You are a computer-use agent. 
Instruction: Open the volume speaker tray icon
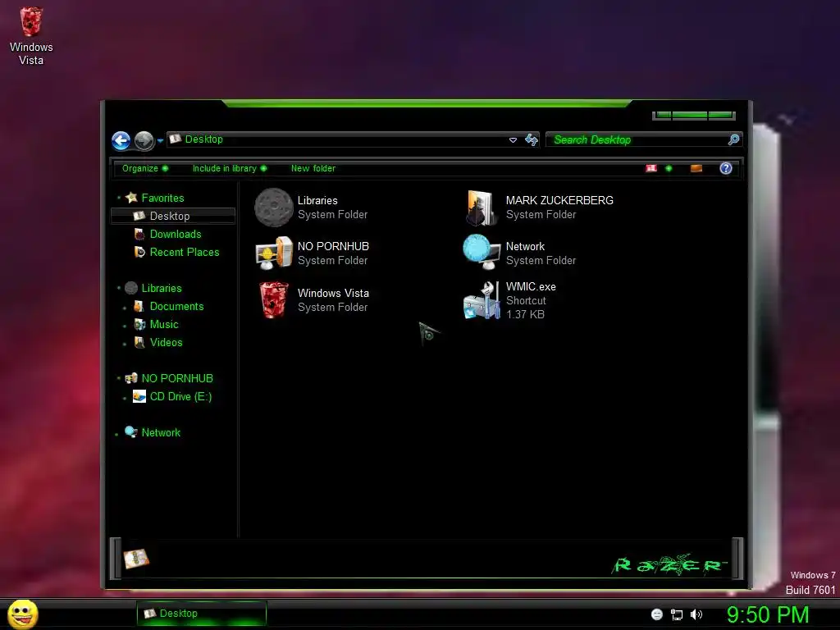[x=696, y=614]
